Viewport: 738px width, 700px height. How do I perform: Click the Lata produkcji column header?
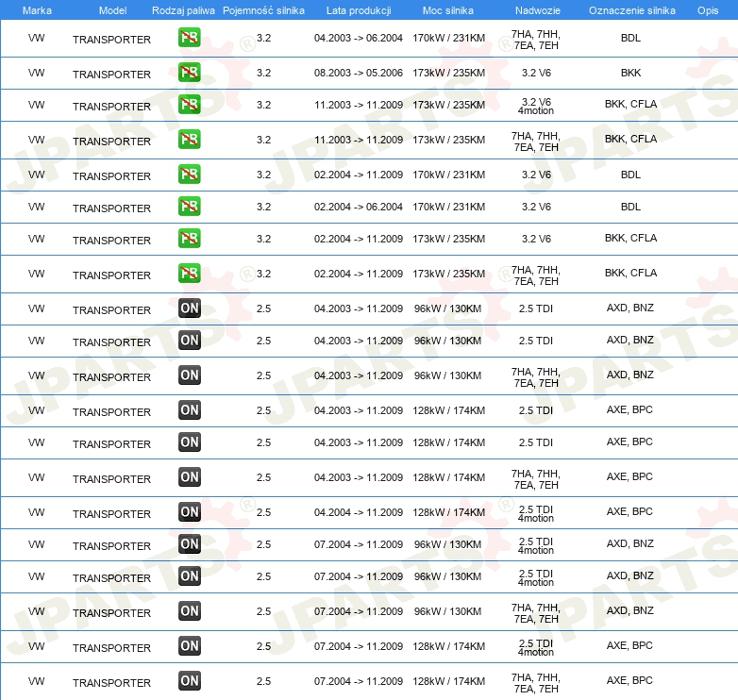pyautogui.click(x=359, y=10)
